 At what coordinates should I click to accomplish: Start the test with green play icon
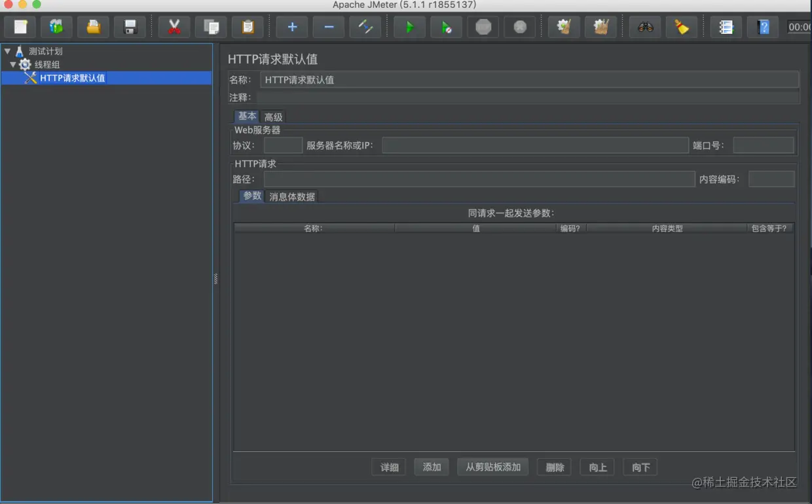pos(410,27)
